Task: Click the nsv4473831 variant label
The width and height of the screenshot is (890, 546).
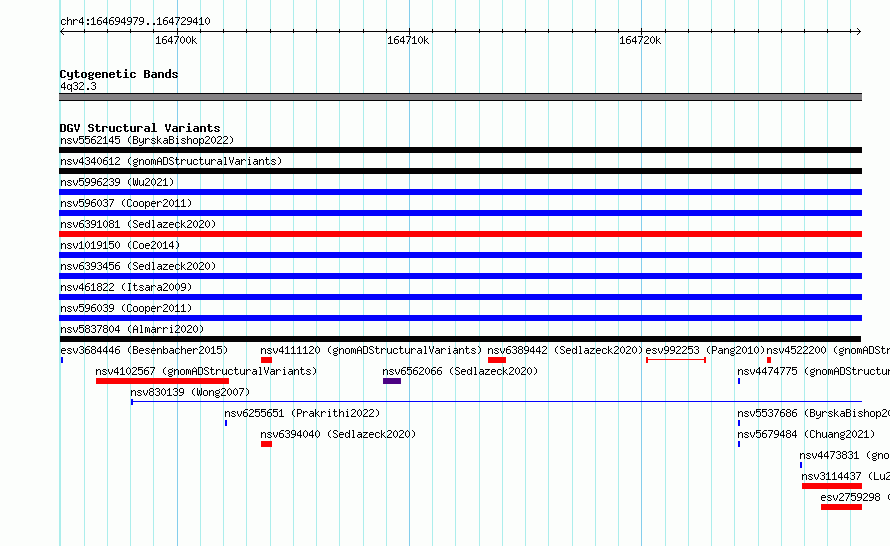Action: (x=844, y=455)
